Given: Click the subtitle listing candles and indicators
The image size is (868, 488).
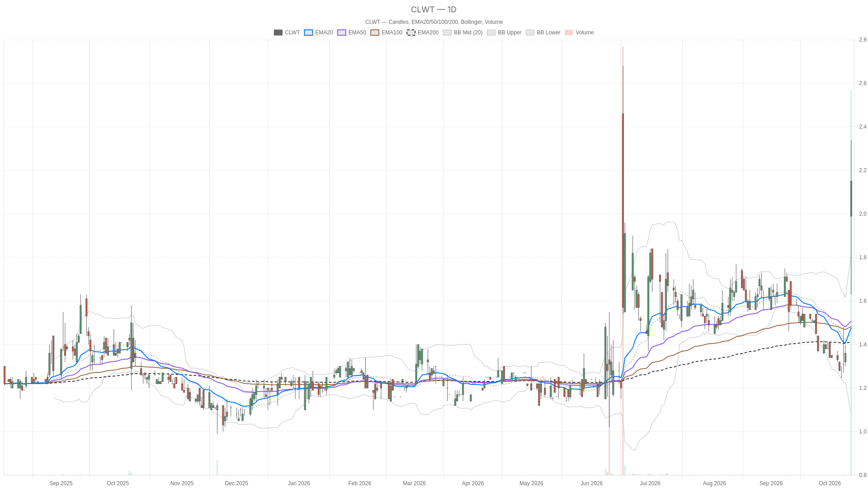Looking at the screenshot, I should [434, 22].
